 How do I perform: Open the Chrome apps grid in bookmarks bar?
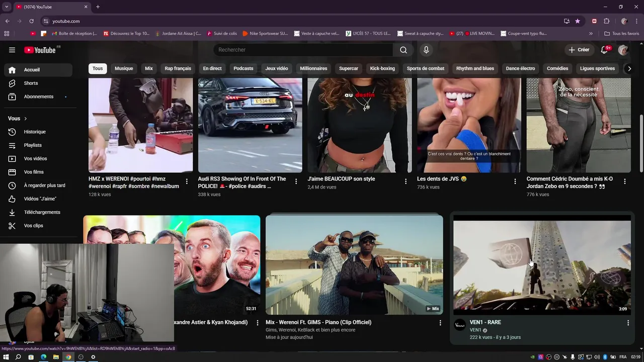click(7, 34)
